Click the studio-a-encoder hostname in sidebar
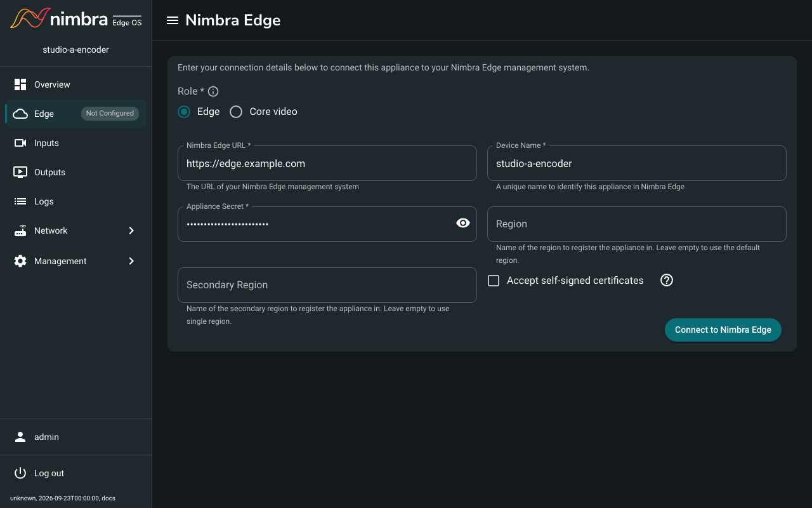This screenshot has width=812, height=508. (x=76, y=50)
